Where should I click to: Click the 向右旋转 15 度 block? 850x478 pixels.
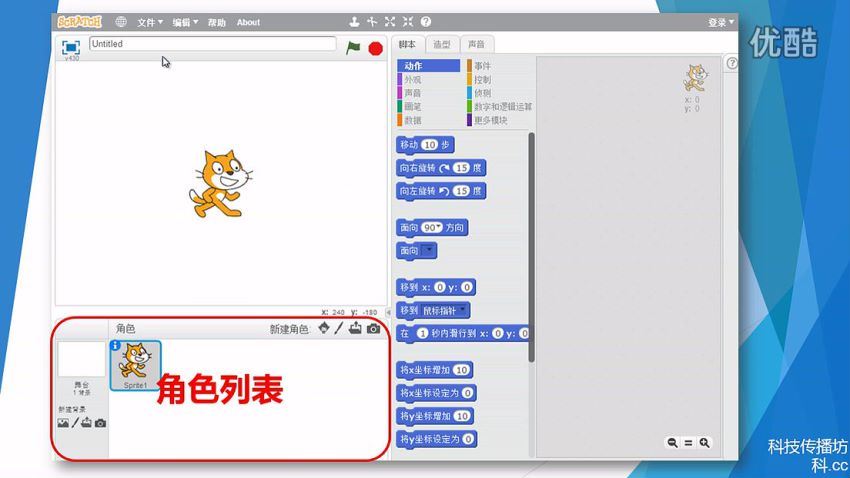coord(441,168)
